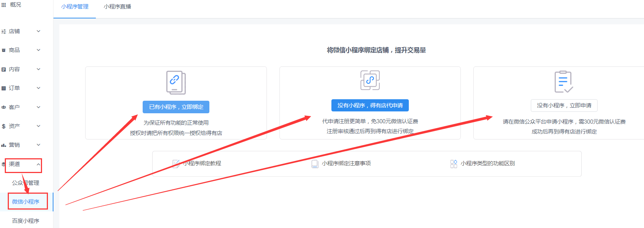
Task: Click the 已有小程序，立即绑定 button
Action: coord(176,107)
